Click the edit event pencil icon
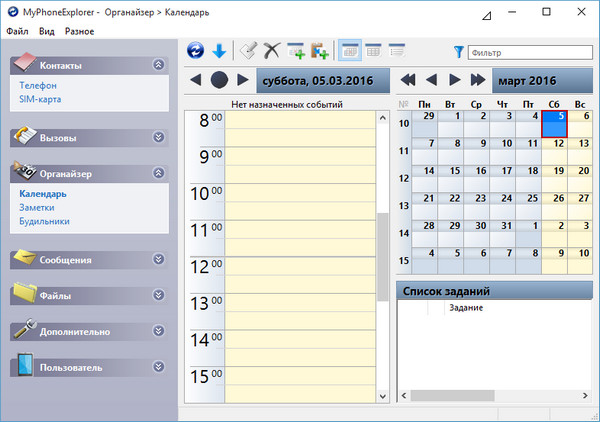 point(250,50)
